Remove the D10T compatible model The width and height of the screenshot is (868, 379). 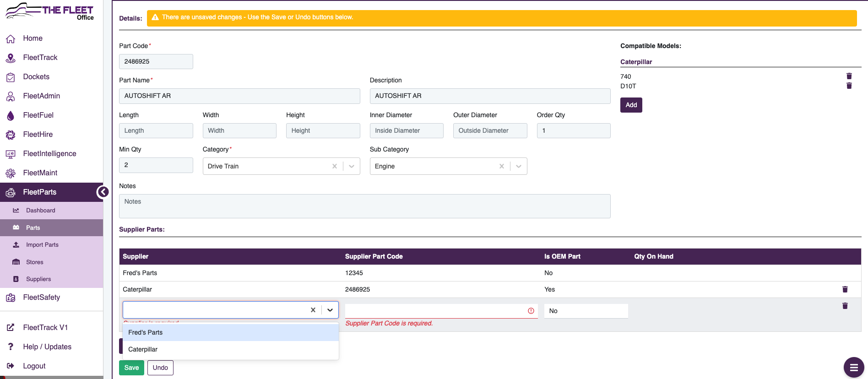tap(849, 86)
